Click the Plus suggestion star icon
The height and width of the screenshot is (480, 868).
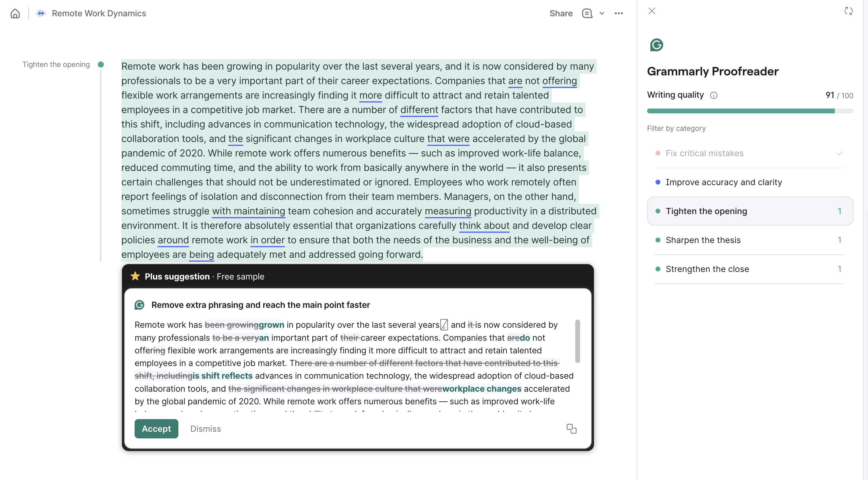(x=135, y=276)
